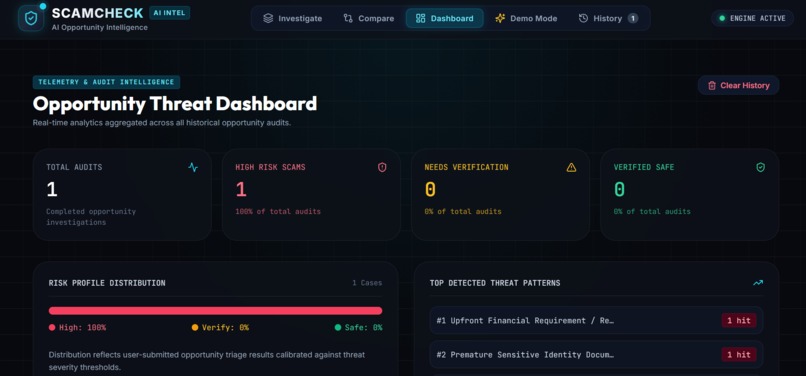The image size is (806, 376).
Task: Click the Verified Safe count value
Action: [619, 190]
